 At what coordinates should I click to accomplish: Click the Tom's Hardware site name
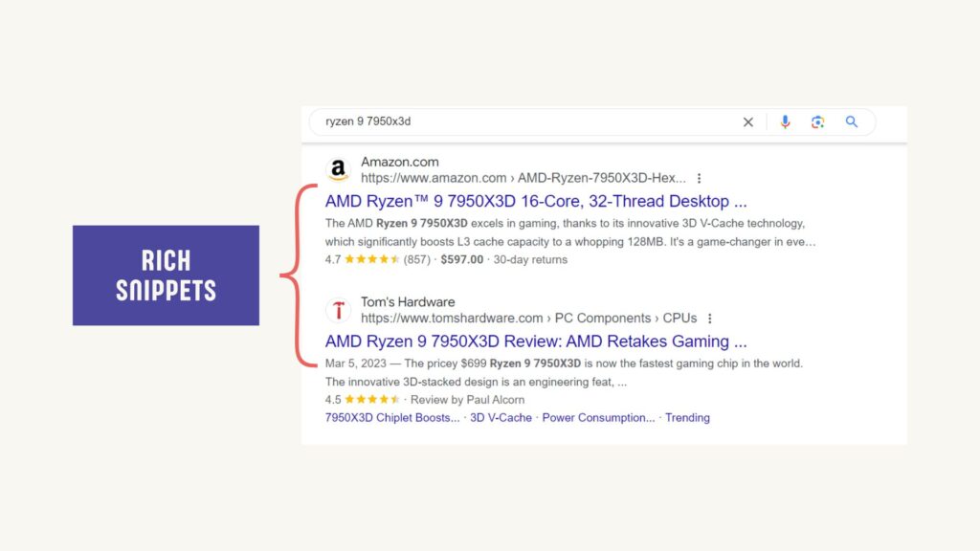click(x=408, y=301)
